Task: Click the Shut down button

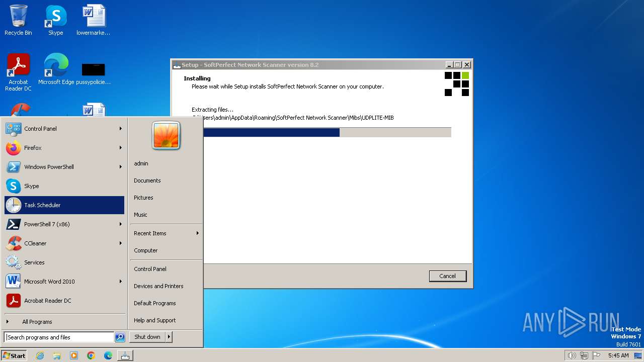Action: 147,337
